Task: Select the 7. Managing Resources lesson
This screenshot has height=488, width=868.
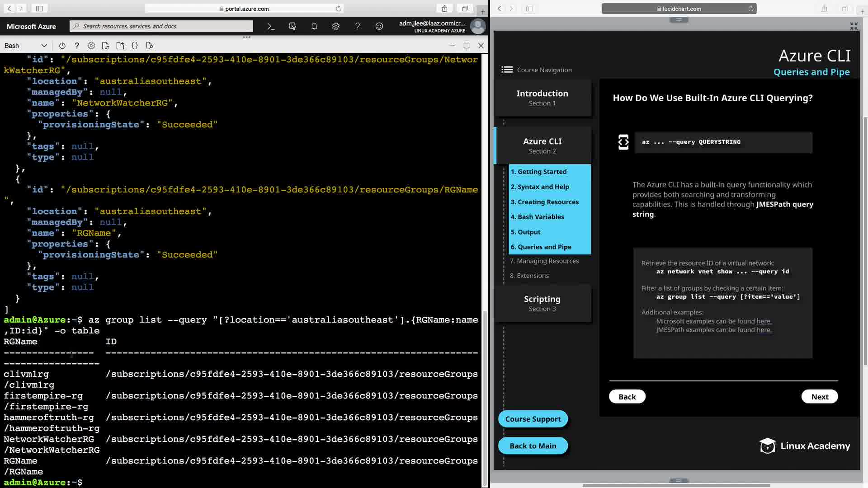Action: click(x=544, y=261)
